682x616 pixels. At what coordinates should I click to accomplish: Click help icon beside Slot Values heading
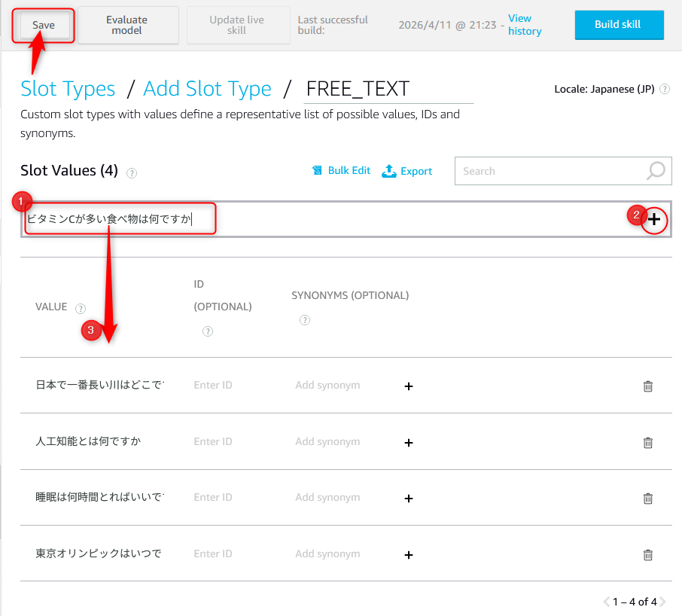[132, 172]
